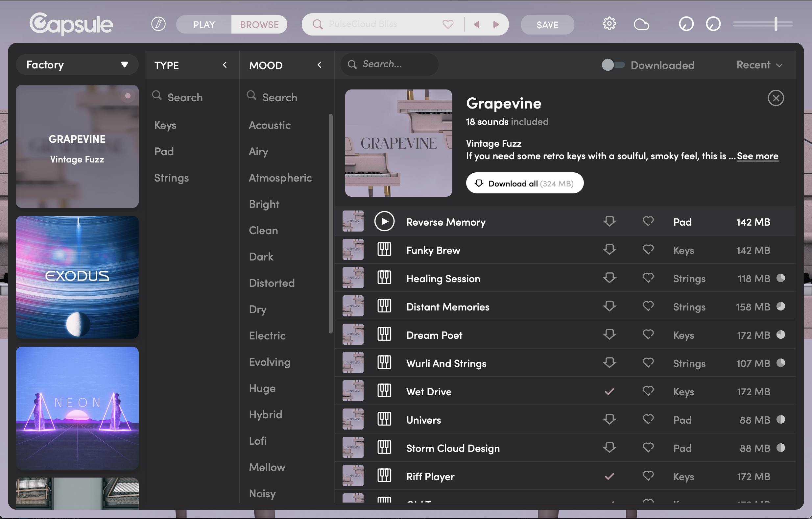Toggle the Downloaded filter switch

(613, 65)
